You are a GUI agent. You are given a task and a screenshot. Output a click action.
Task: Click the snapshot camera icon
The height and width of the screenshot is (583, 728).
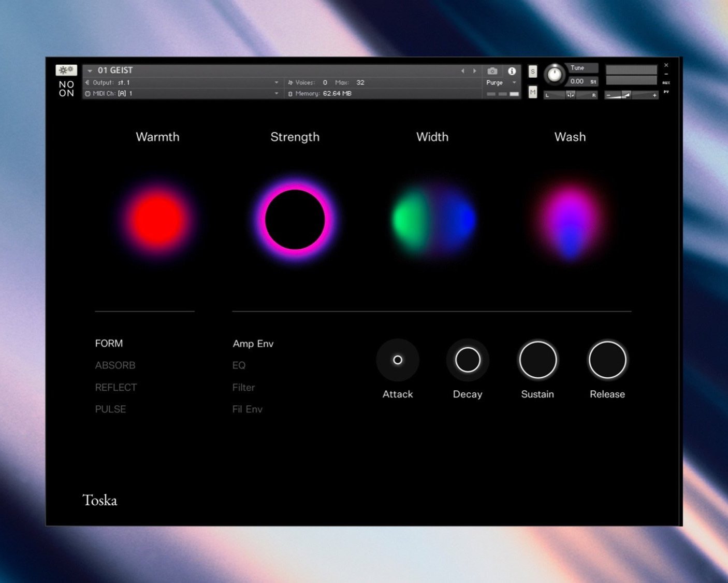coord(492,71)
